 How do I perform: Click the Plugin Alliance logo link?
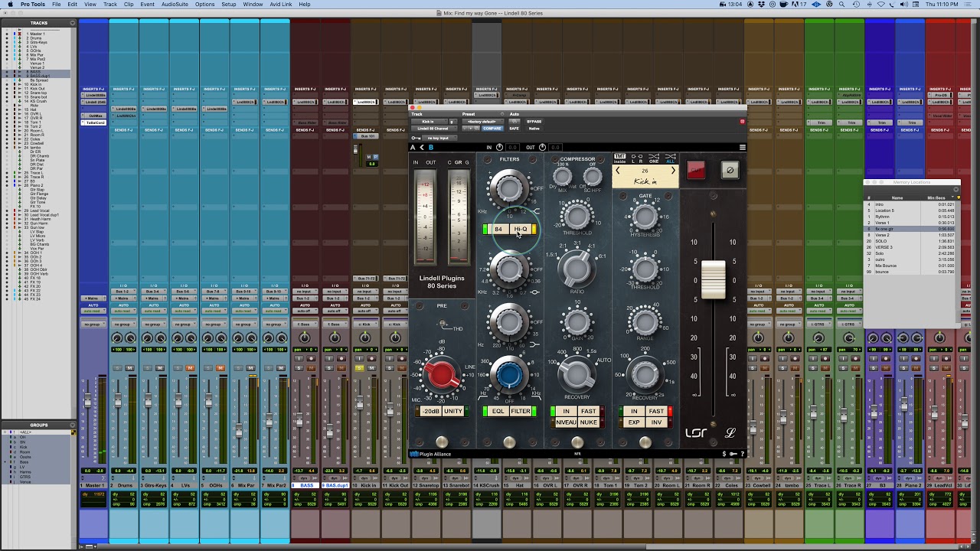coord(431,454)
